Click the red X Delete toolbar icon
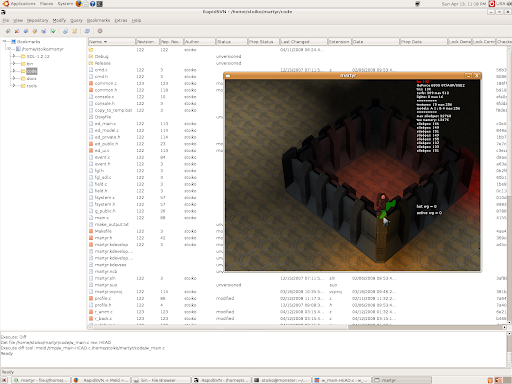Image resolution: width=512 pixels, height=384 pixels. (17, 31)
